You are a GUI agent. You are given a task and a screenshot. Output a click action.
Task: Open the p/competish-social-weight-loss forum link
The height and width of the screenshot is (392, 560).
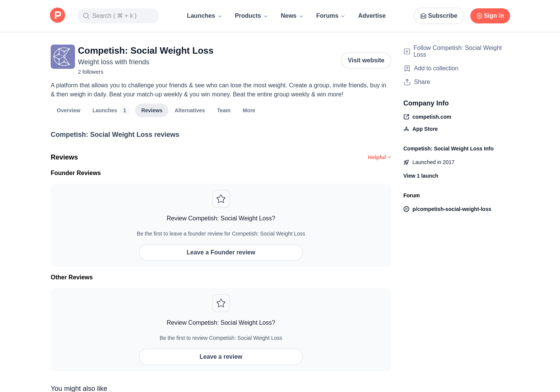pos(451,209)
